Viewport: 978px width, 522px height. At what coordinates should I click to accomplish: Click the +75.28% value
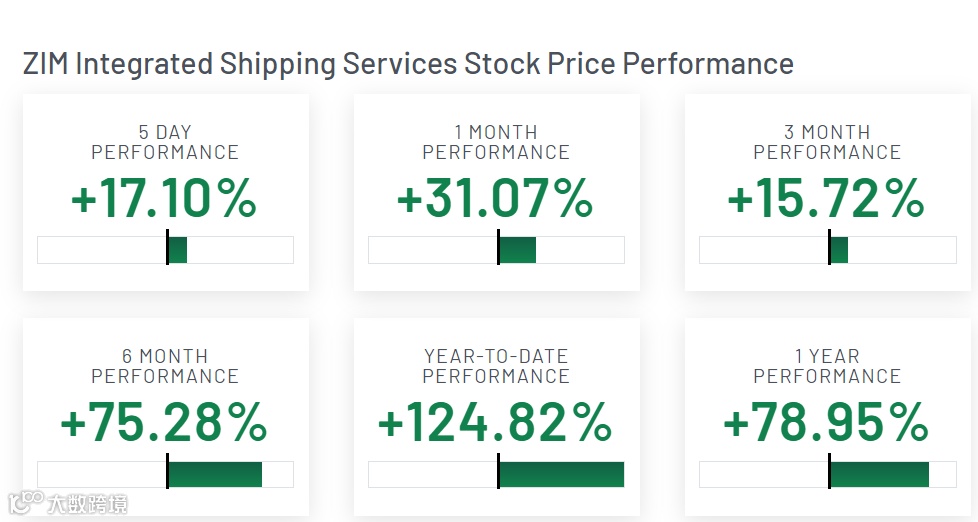pyautogui.click(x=165, y=422)
